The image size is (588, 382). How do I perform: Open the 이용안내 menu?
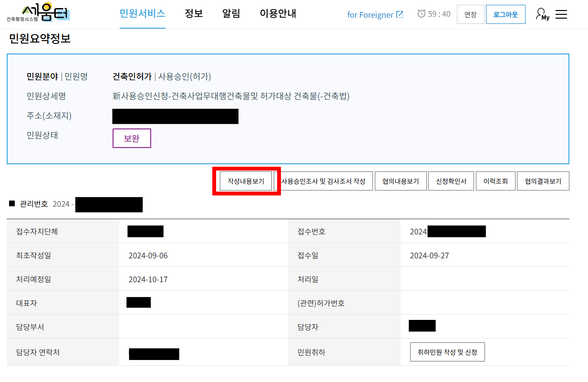pos(278,14)
